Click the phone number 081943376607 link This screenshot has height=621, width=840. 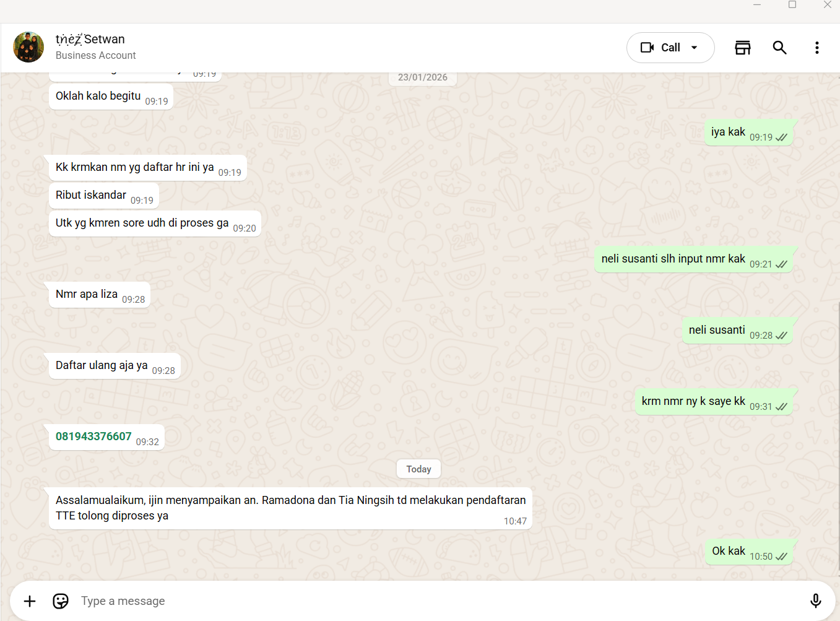click(x=93, y=436)
